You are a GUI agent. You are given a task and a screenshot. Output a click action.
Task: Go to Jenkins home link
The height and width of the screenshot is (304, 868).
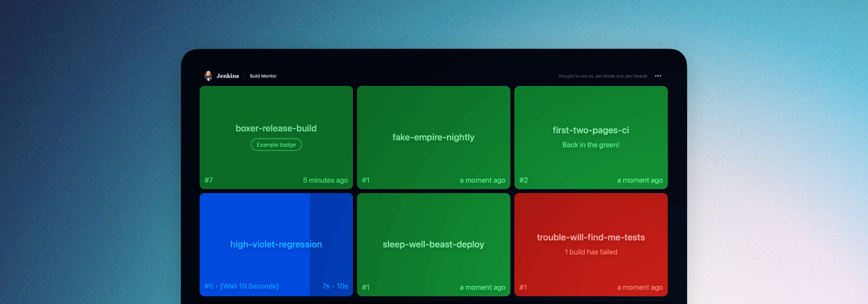click(228, 76)
